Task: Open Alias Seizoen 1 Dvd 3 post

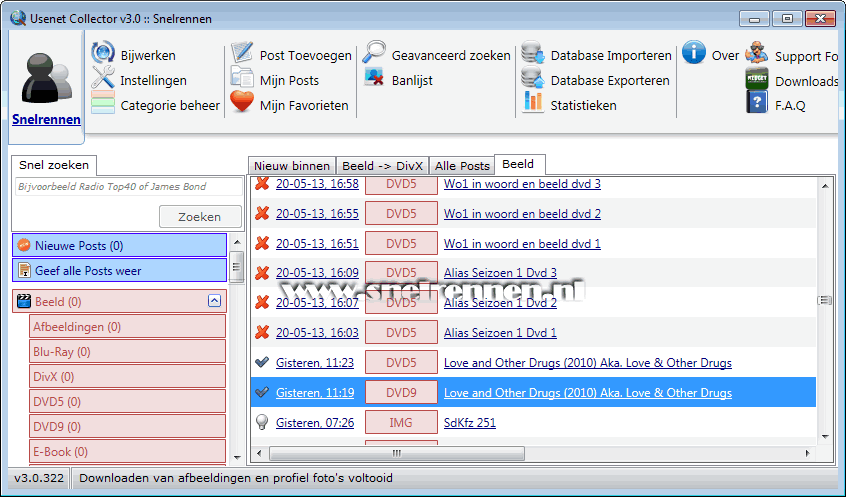Action: tap(500, 273)
